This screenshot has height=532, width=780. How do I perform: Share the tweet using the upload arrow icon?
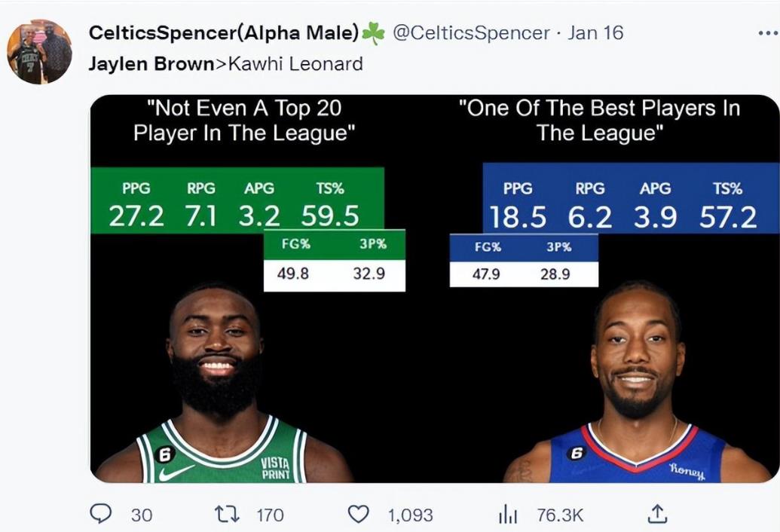tap(657, 514)
